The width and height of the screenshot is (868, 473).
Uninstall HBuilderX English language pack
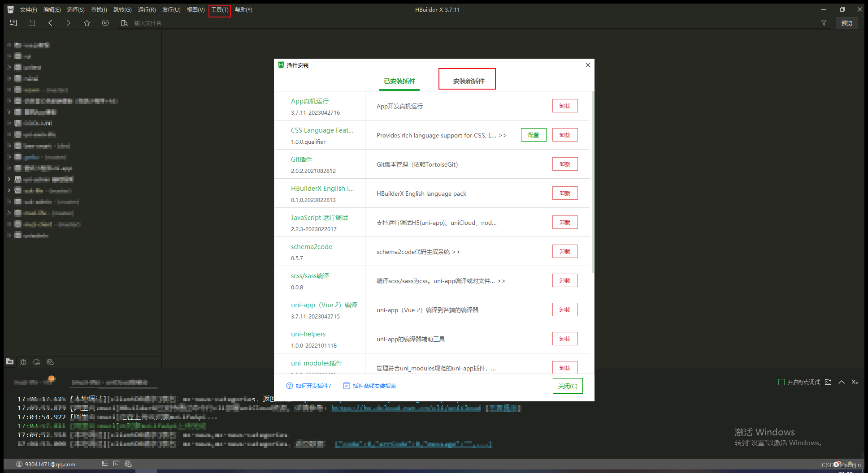(x=565, y=193)
